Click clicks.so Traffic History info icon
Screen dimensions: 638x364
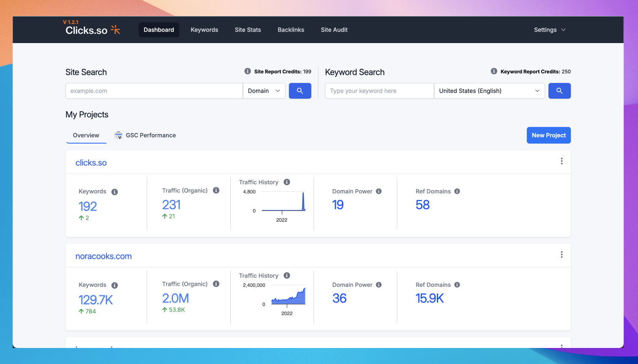tap(287, 182)
